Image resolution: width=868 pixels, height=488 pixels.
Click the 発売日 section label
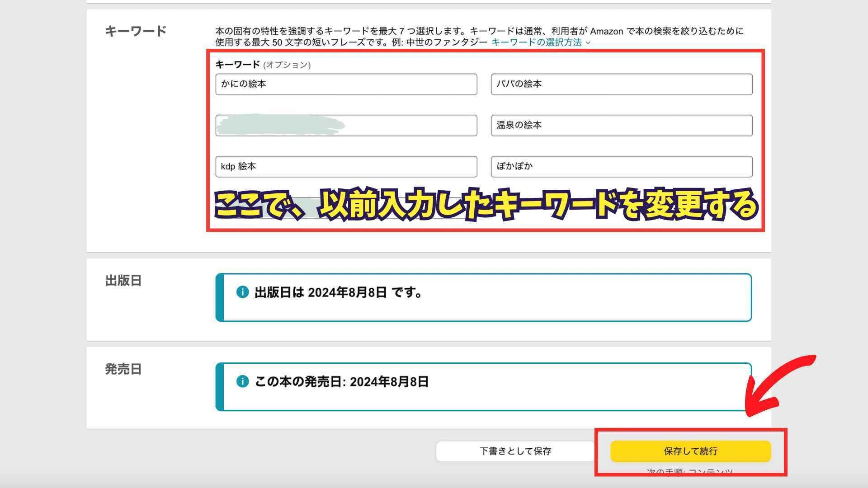pyautogui.click(x=123, y=369)
